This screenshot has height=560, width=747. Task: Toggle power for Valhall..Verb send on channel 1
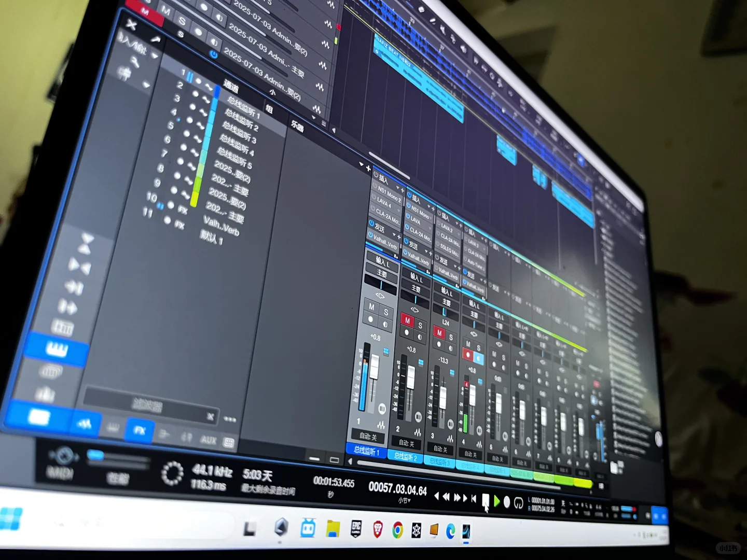coord(370,235)
